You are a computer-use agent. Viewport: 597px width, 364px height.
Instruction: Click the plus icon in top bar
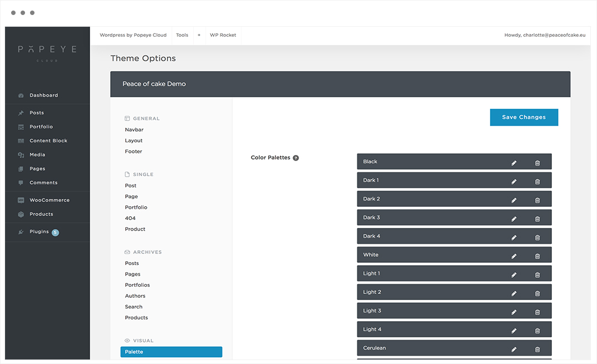tap(199, 35)
